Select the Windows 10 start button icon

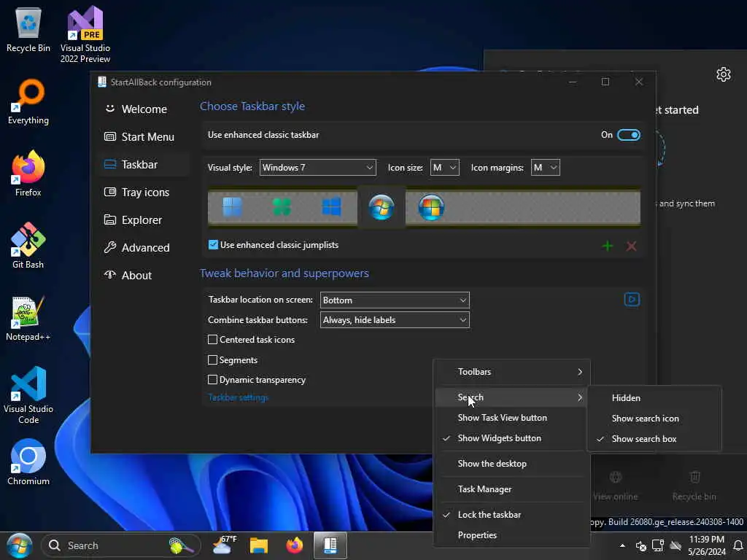pyautogui.click(x=332, y=207)
